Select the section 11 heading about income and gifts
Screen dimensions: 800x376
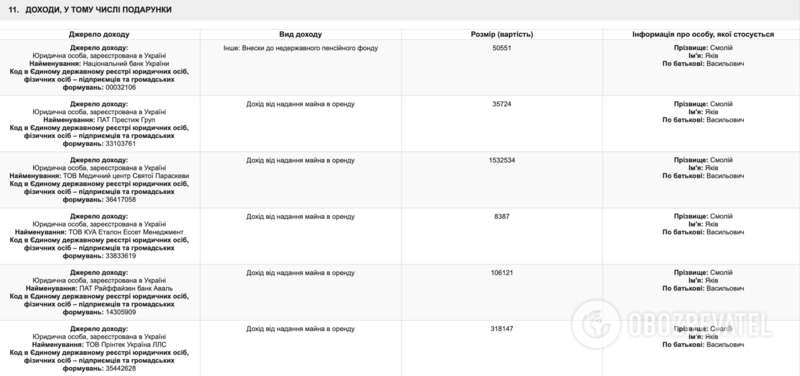pos(90,10)
